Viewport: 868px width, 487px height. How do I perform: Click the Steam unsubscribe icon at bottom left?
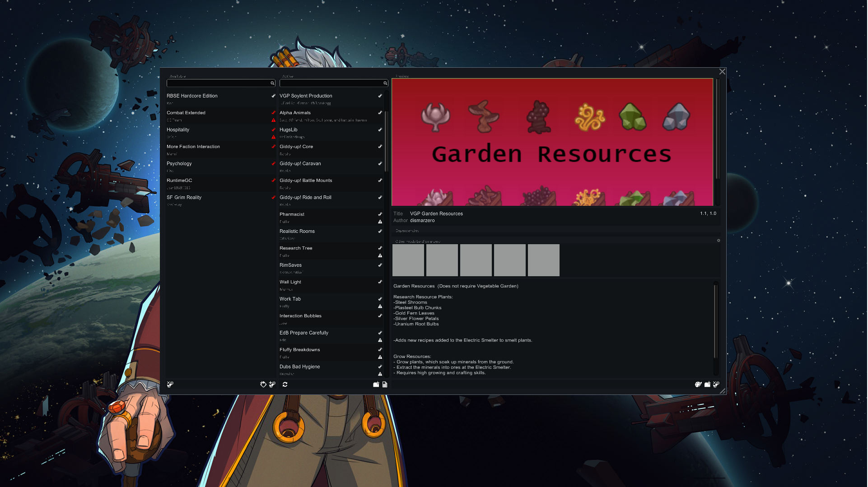[x=170, y=385]
